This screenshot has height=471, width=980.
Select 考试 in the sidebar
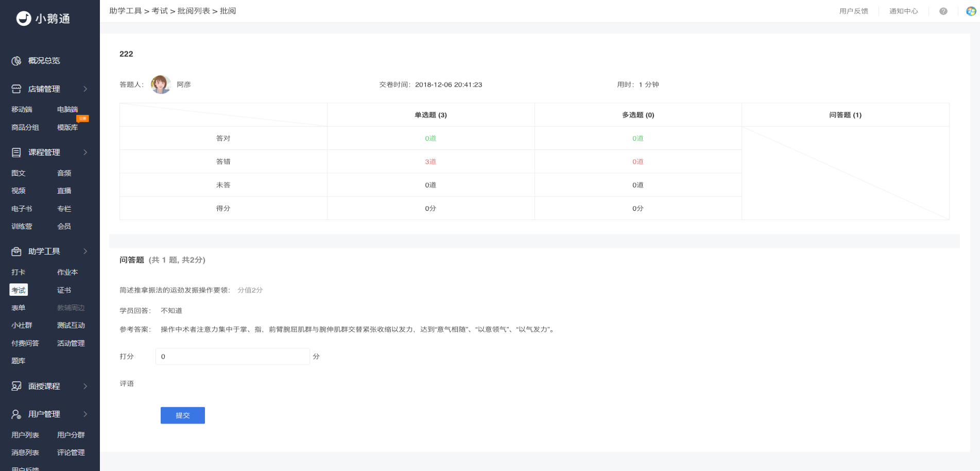point(19,290)
